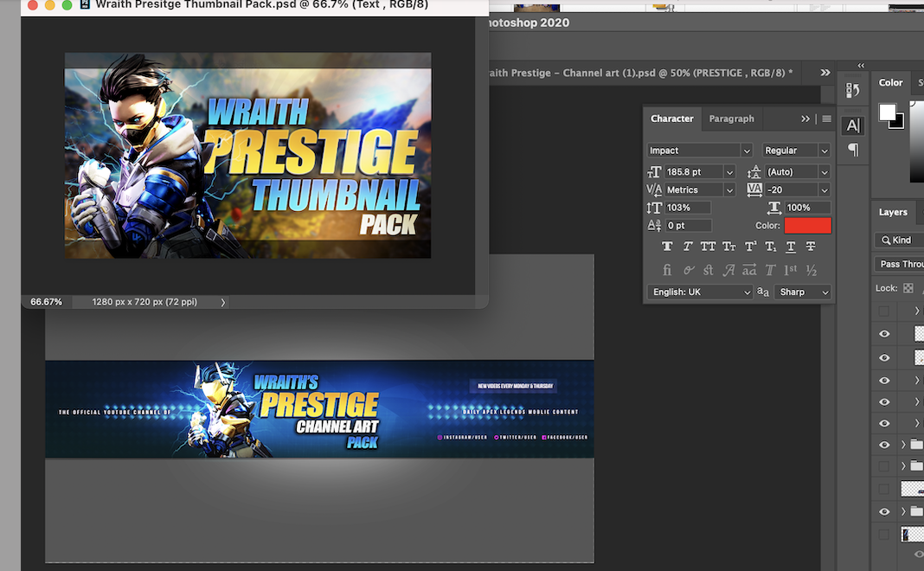924x571 pixels.
Task: Open the Paragraph panel dock icon
Action: pos(853,150)
